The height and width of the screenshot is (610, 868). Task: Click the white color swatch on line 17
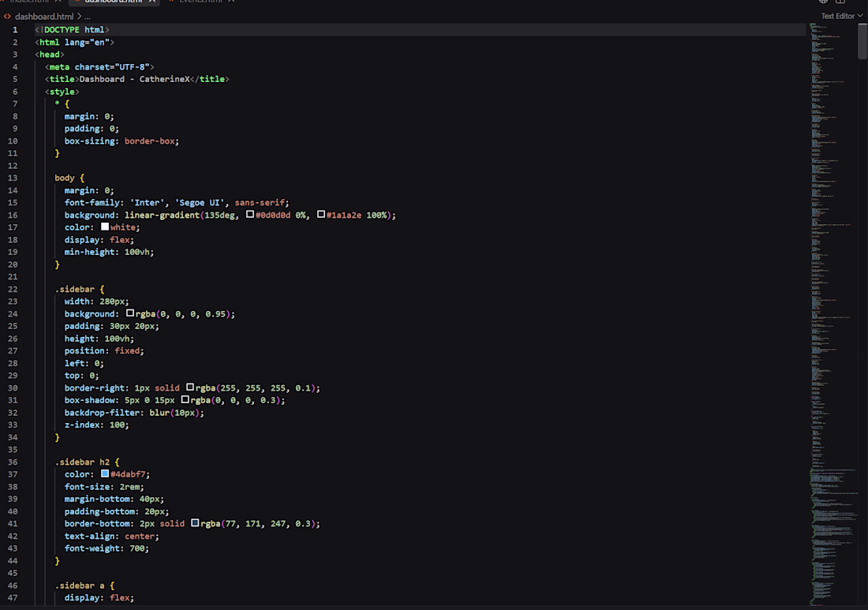[x=105, y=226]
